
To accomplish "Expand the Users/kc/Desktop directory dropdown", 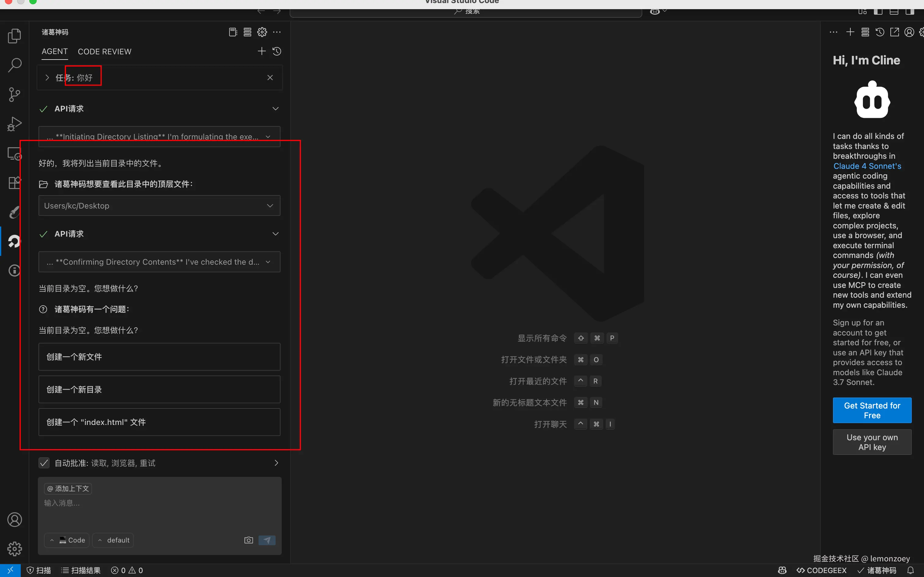I will pyautogui.click(x=270, y=206).
